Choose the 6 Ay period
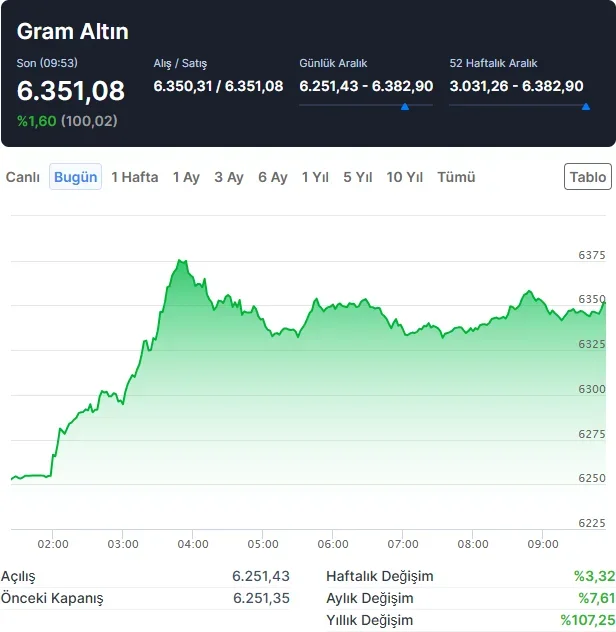The height and width of the screenshot is (632, 616). click(273, 177)
